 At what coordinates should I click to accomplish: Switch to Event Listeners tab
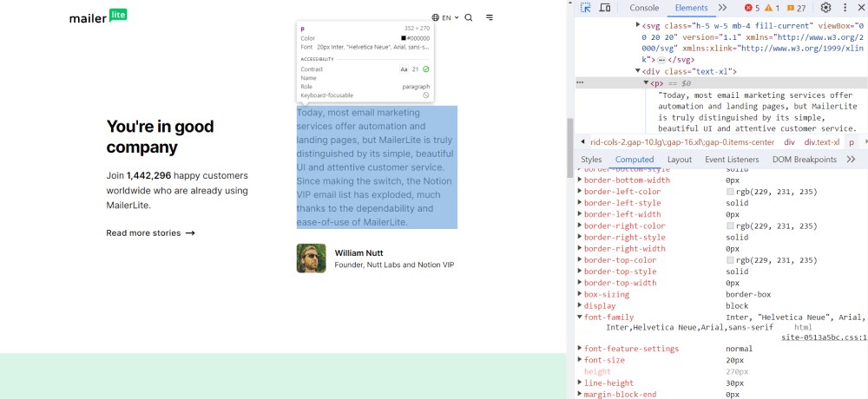(732, 160)
